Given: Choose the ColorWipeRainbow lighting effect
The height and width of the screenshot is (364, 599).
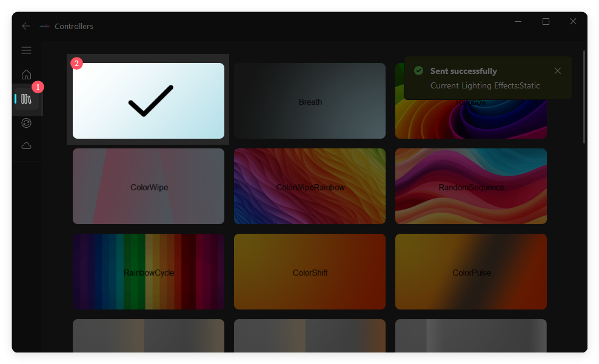Looking at the screenshot, I should pyautogui.click(x=310, y=186).
